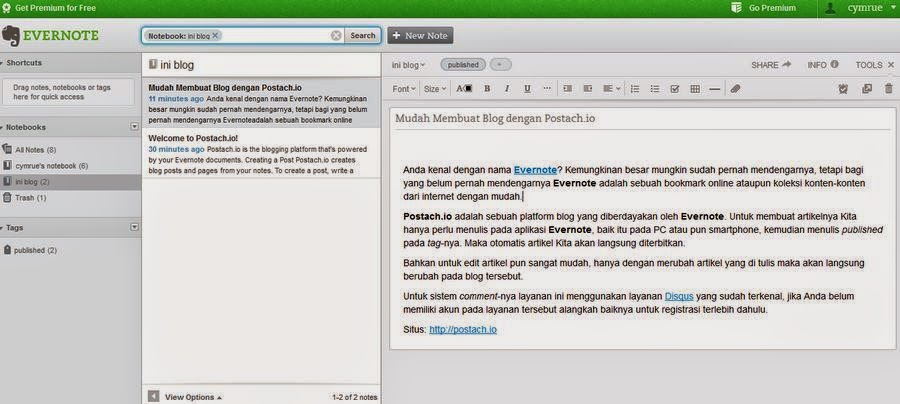Create a New Note
900x404 pixels.
[x=420, y=36]
